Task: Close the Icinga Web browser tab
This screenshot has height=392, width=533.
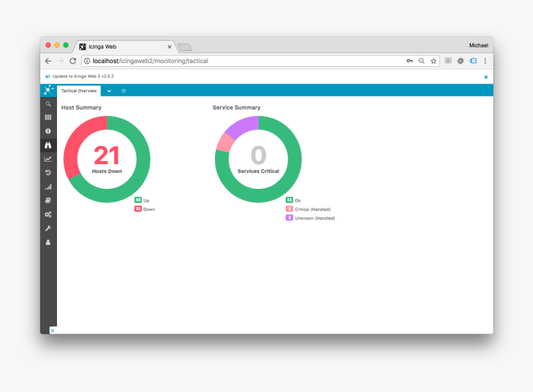Action: tap(169, 47)
